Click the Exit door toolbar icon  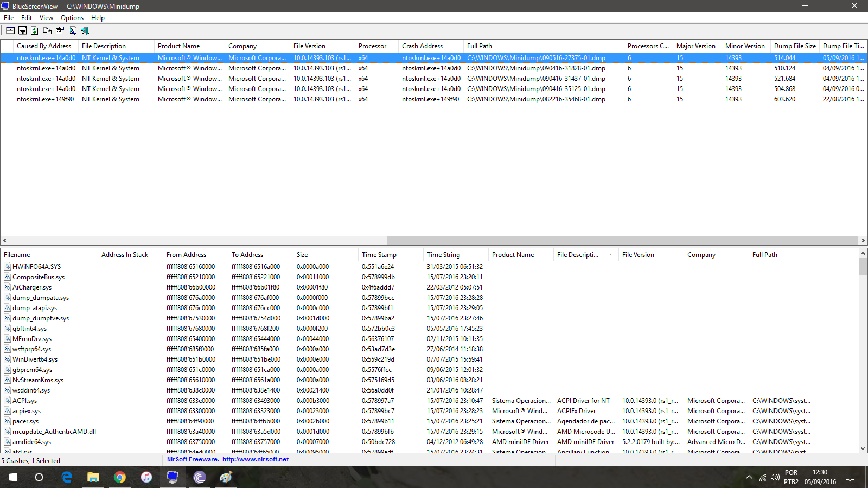click(85, 30)
